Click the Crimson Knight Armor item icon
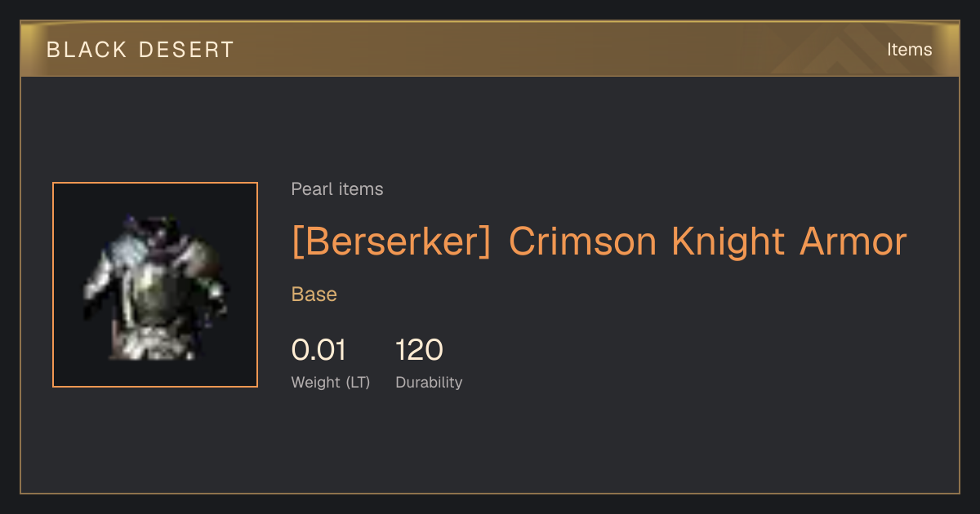 [x=155, y=285]
